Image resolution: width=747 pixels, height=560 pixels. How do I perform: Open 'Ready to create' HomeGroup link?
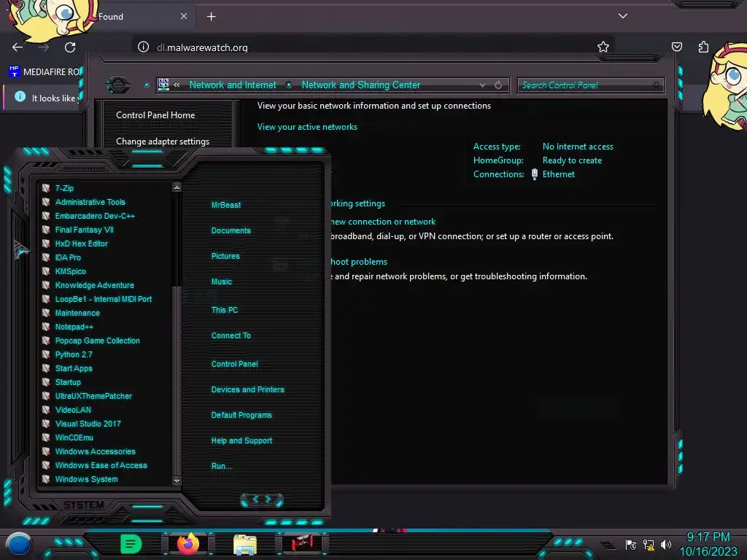572,160
